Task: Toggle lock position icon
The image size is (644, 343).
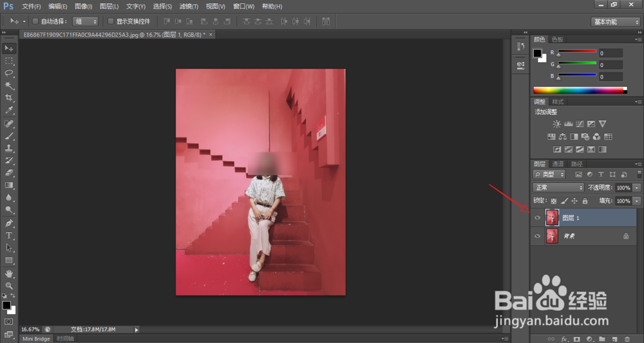Action: coord(574,201)
